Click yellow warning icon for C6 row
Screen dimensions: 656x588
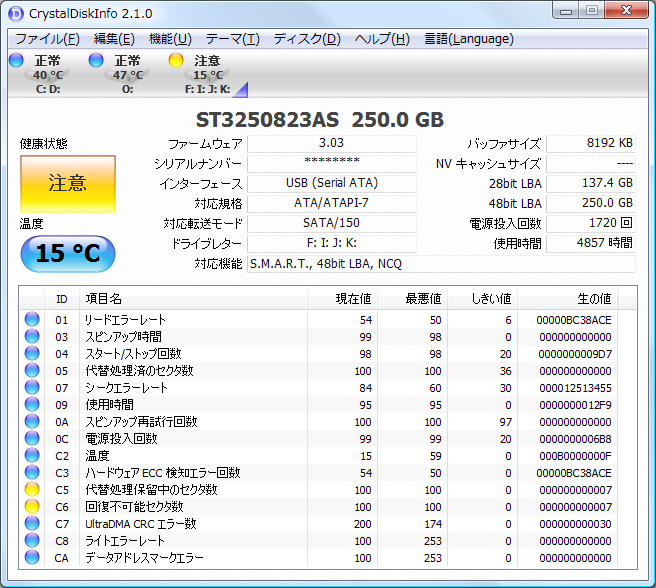32,507
